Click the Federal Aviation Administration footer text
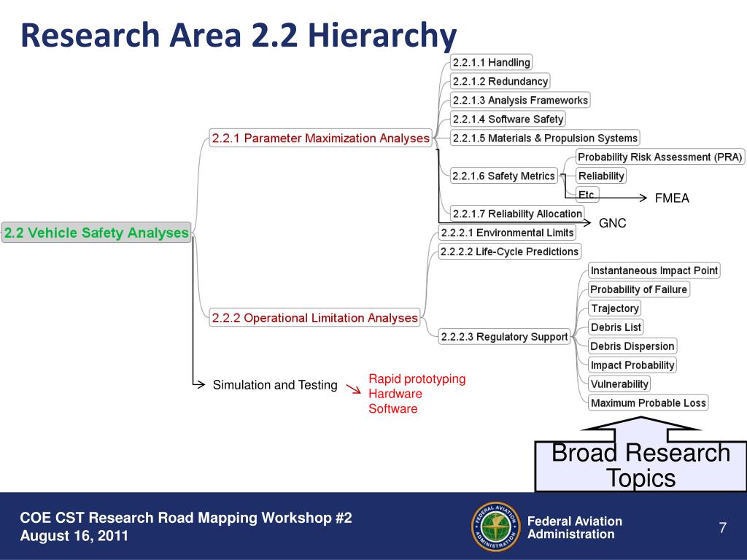 pyautogui.click(x=575, y=528)
